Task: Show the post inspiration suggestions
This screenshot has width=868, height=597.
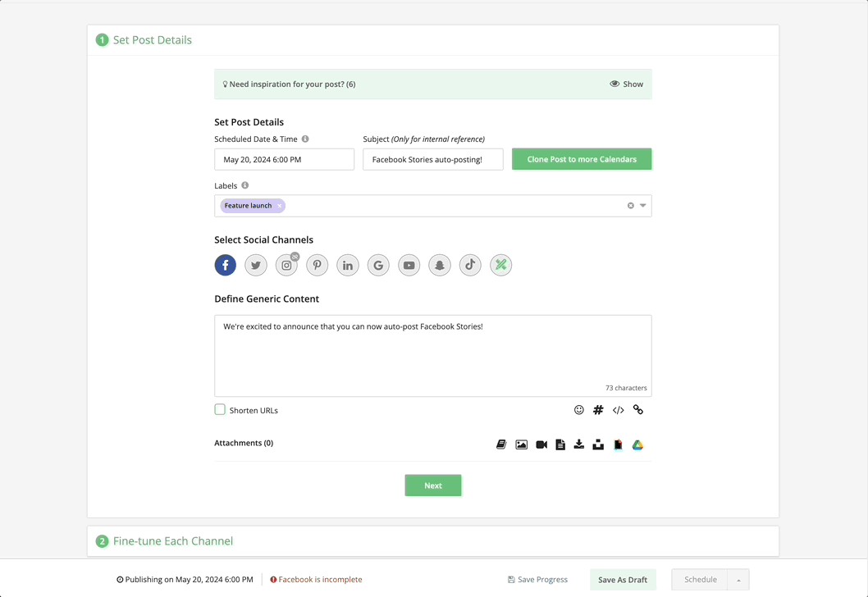Action: click(x=627, y=84)
